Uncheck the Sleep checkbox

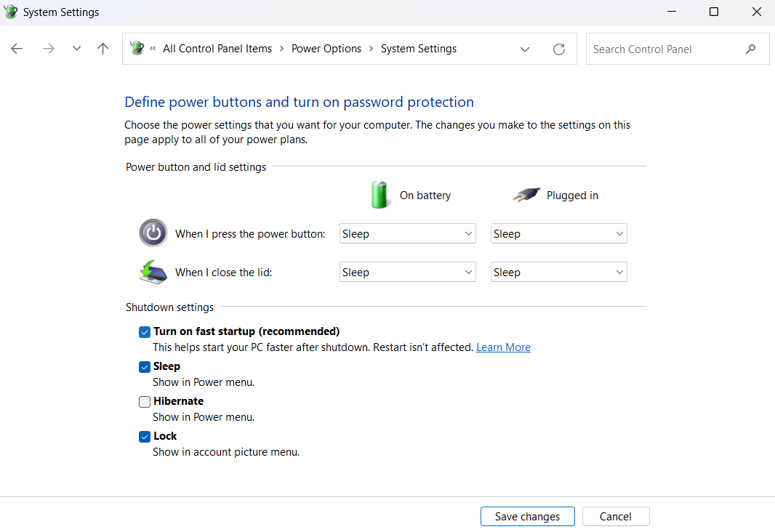(x=145, y=367)
